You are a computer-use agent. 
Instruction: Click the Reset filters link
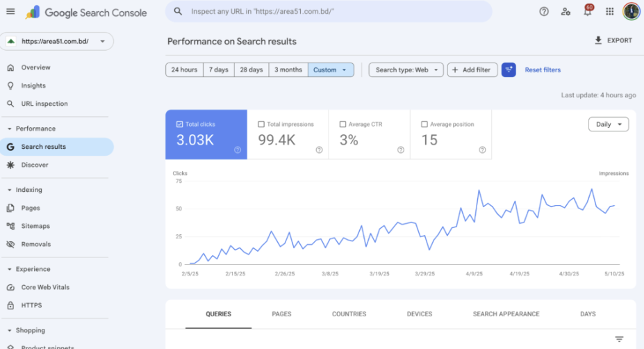pyautogui.click(x=542, y=70)
